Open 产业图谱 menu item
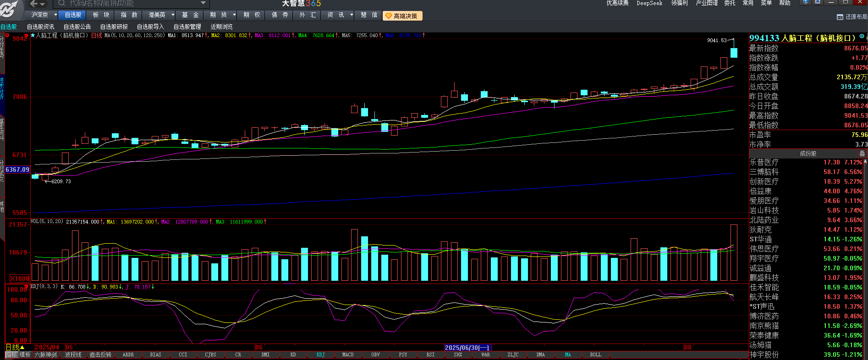868x360 pixels. coord(707,3)
